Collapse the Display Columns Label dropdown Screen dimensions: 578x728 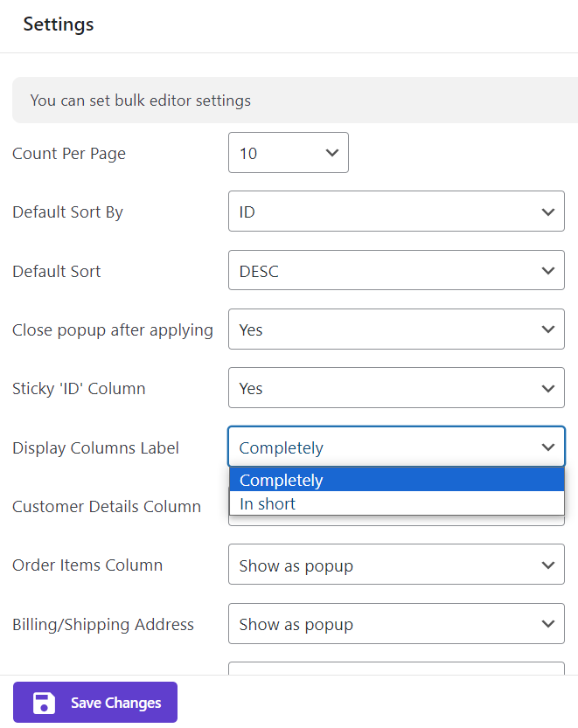pyautogui.click(x=395, y=447)
